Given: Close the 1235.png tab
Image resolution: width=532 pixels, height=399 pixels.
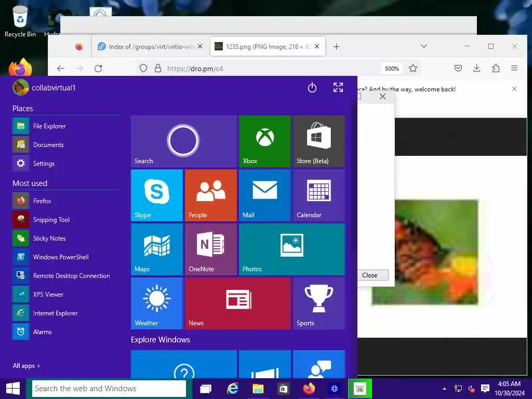Looking at the screenshot, I should [x=317, y=46].
